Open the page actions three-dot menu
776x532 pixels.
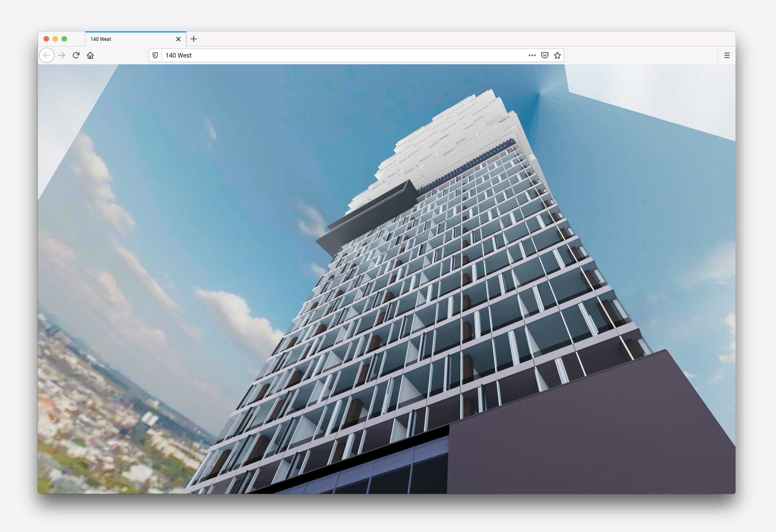532,55
